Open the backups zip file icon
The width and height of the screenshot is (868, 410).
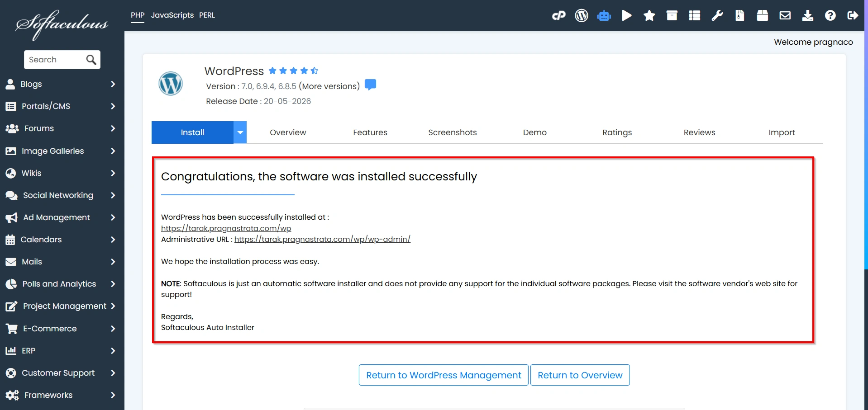point(740,16)
